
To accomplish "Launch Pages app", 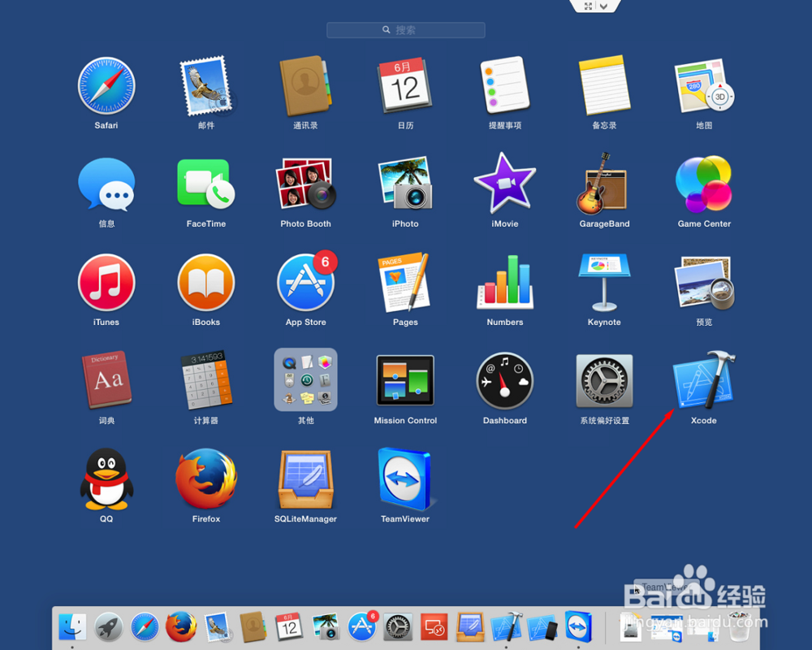I will [405, 283].
